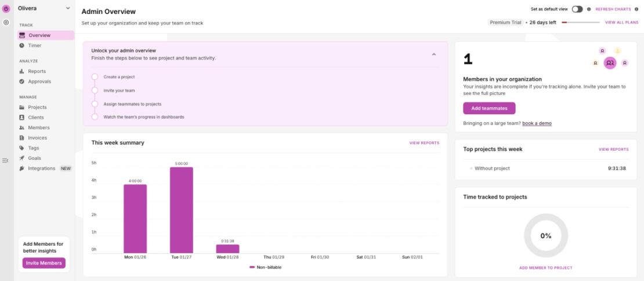Click the Reports bar chart icon

coord(22,71)
